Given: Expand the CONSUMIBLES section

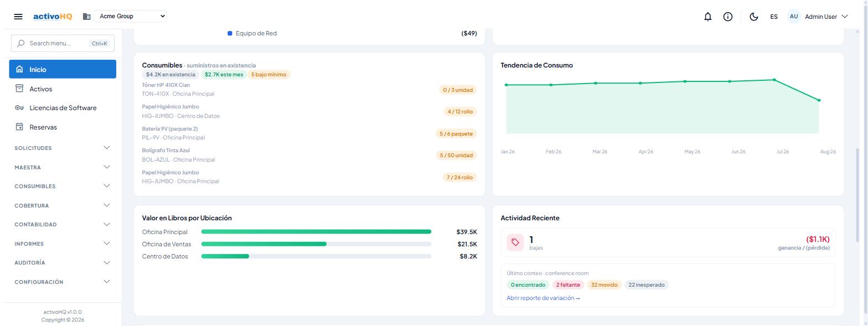Looking at the screenshot, I should click(63, 186).
